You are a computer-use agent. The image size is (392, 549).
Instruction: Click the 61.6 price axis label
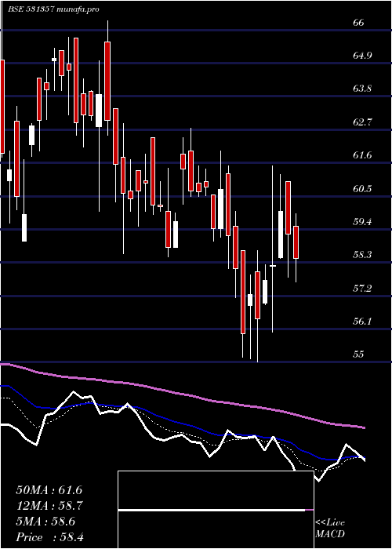[361, 155]
